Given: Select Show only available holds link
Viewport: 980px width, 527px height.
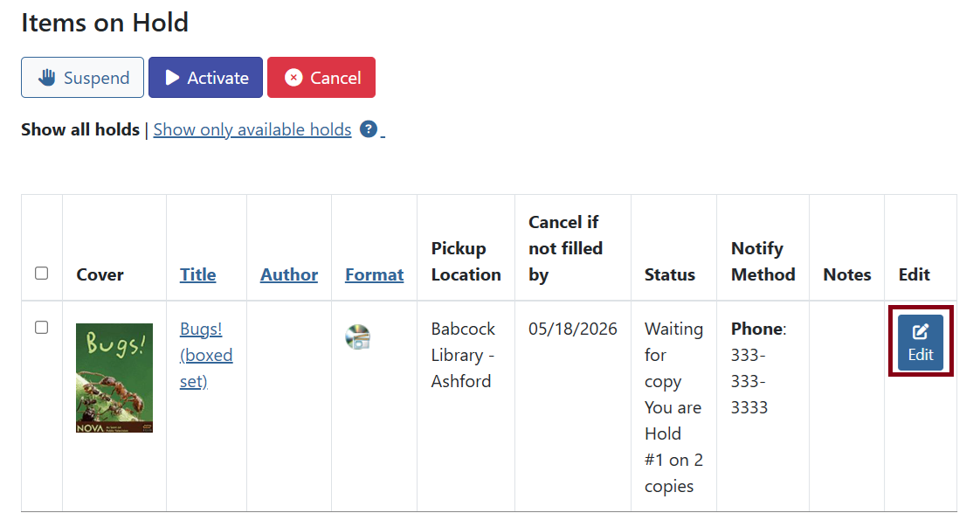Looking at the screenshot, I should click(x=252, y=129).
